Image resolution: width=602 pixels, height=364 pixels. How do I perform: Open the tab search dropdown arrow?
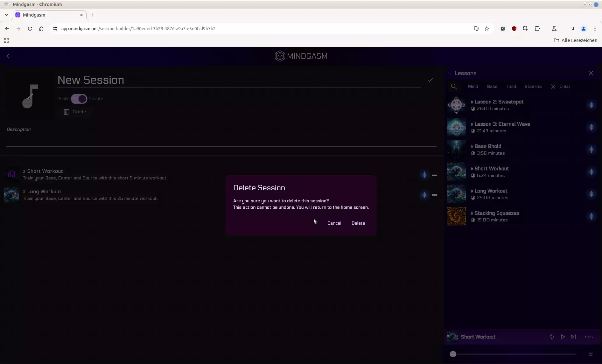click(x=6, y=15)
